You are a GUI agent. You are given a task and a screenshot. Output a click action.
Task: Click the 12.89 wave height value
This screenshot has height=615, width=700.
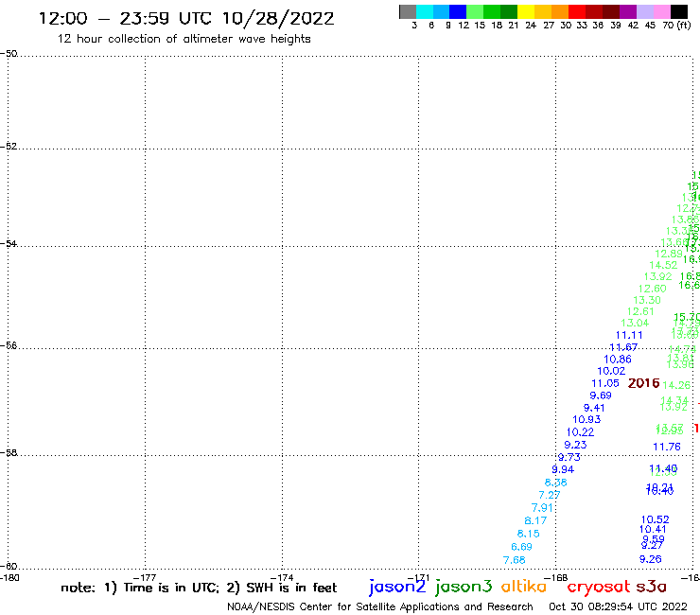pyautogui.click(x=668, y=254)
